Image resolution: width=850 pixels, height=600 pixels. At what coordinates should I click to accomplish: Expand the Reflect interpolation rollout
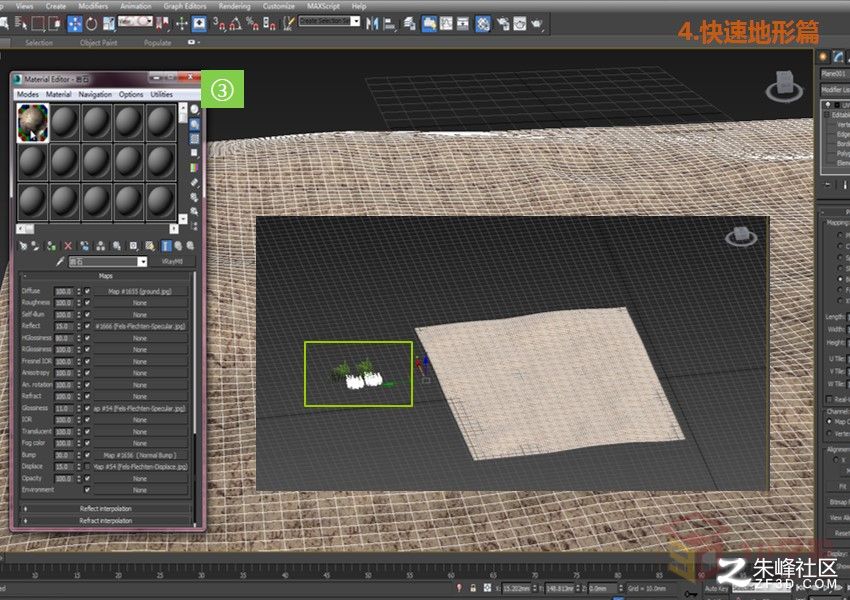105,508
